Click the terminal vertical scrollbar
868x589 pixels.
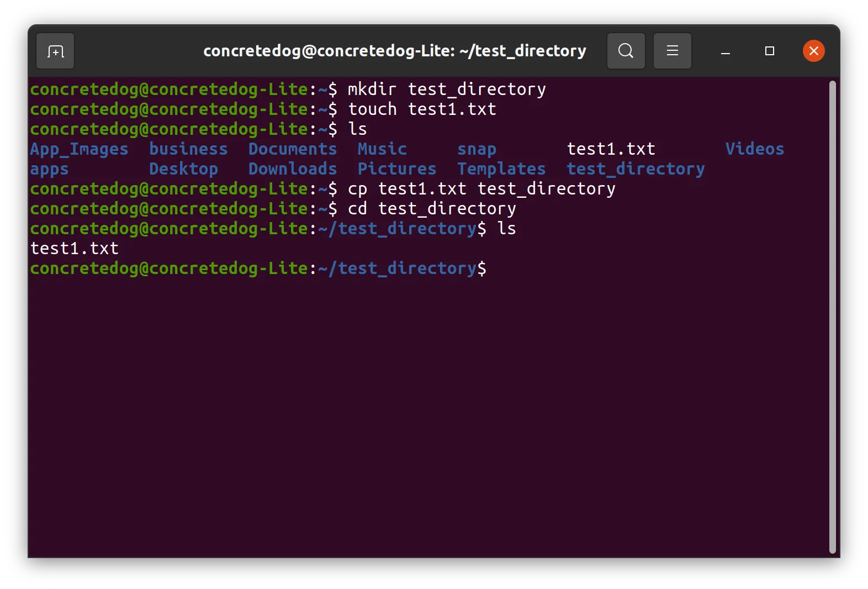(832, 317)
